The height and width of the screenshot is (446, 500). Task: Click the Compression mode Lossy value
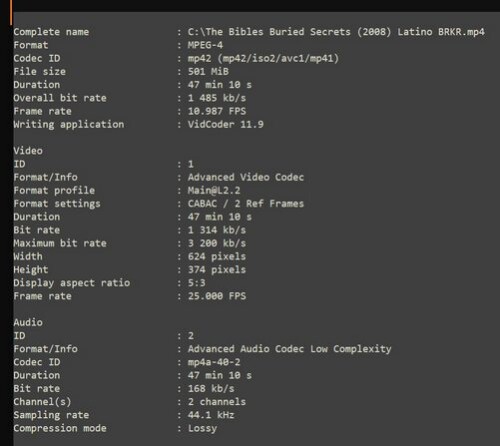(x=202, y=428)
